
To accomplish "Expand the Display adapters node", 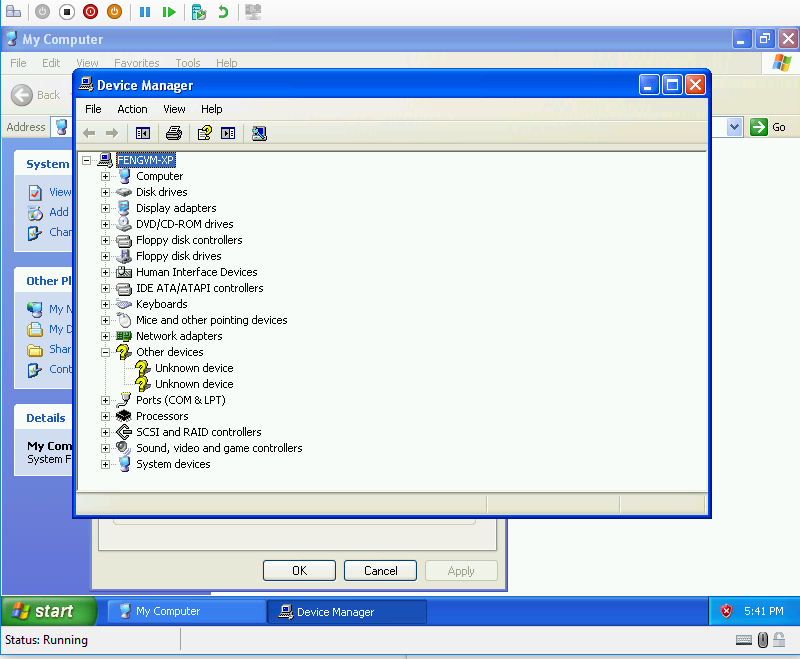I will point(105,208).
